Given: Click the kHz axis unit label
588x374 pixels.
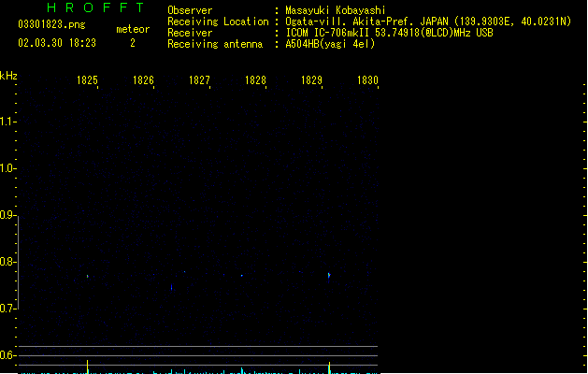Looking at the screenshot, I should click(8, 76).
